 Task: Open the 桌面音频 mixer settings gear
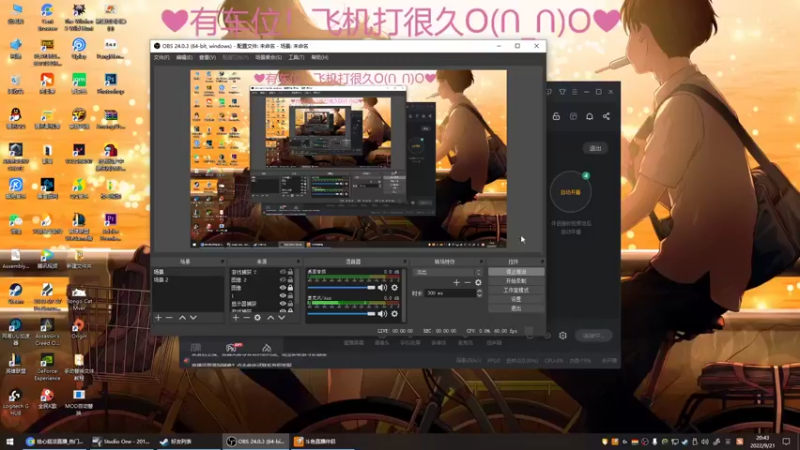point(394,288)
